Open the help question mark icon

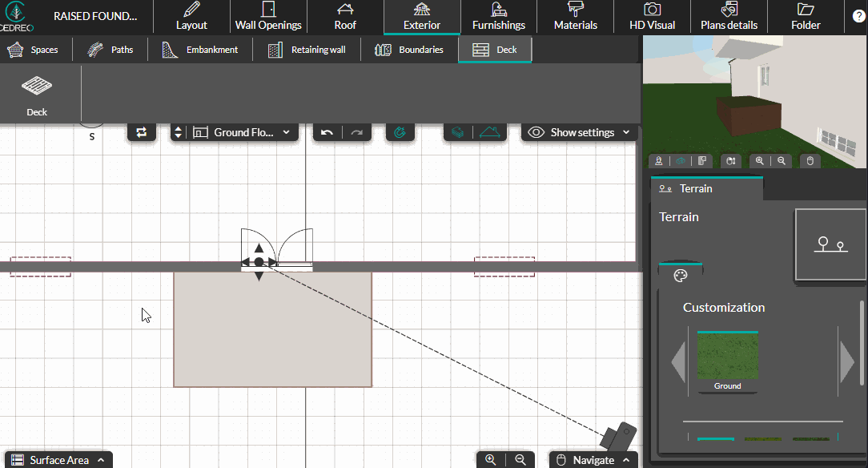pos(858,17)
